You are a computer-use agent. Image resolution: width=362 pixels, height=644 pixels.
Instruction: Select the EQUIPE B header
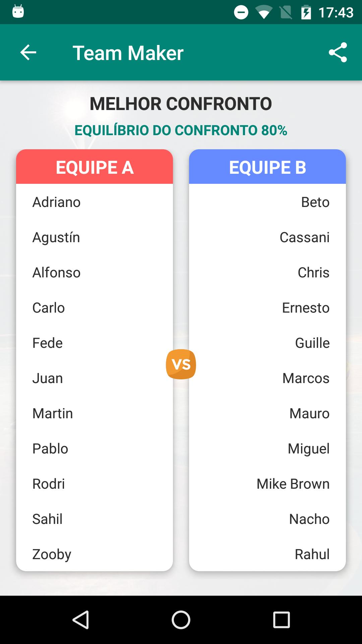point(267,167)
